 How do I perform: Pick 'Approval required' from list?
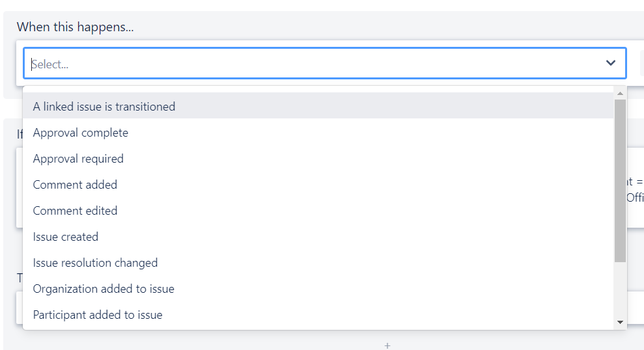[318, 159]
